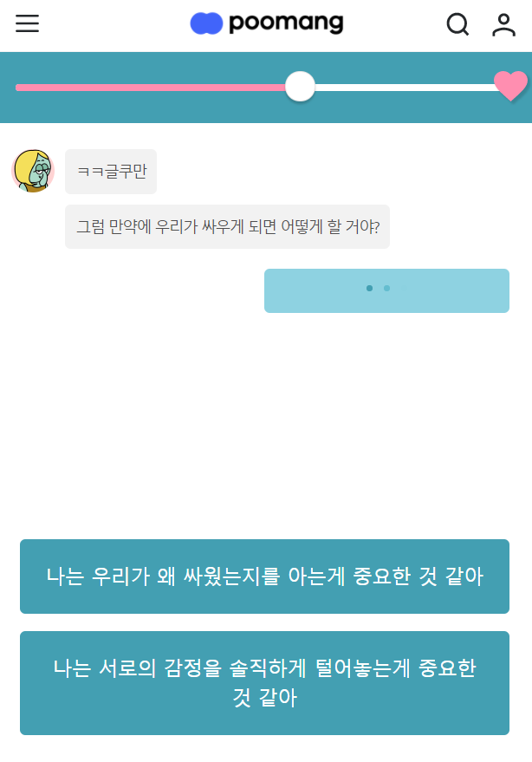Click the 'ㅋㅋ글쿠만' message bubble

click(111, 172)
